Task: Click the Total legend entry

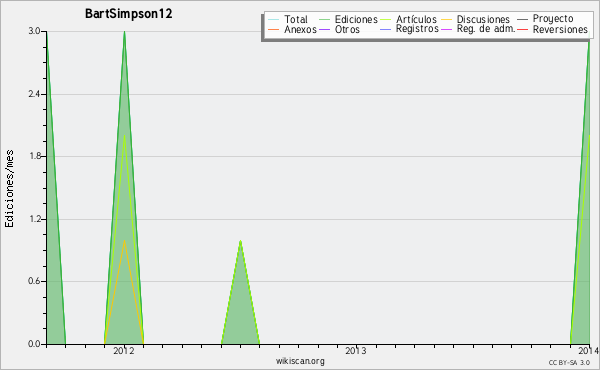Action: pyautogui.click(x=288, y=19)
